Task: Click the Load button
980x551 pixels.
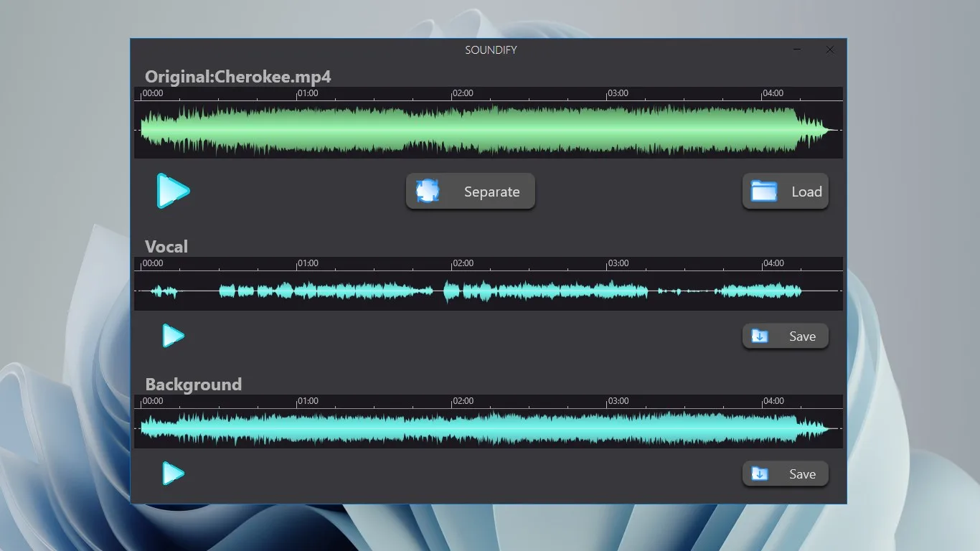Action: [786, 192]
